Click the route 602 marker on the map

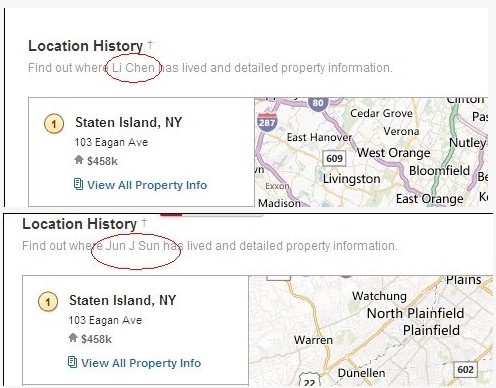465,369
